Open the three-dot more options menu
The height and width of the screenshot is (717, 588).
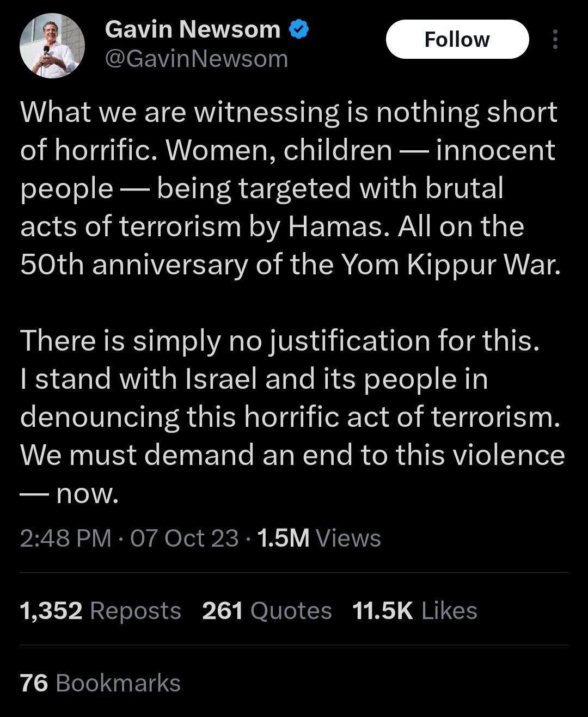[x=555, y=40]
